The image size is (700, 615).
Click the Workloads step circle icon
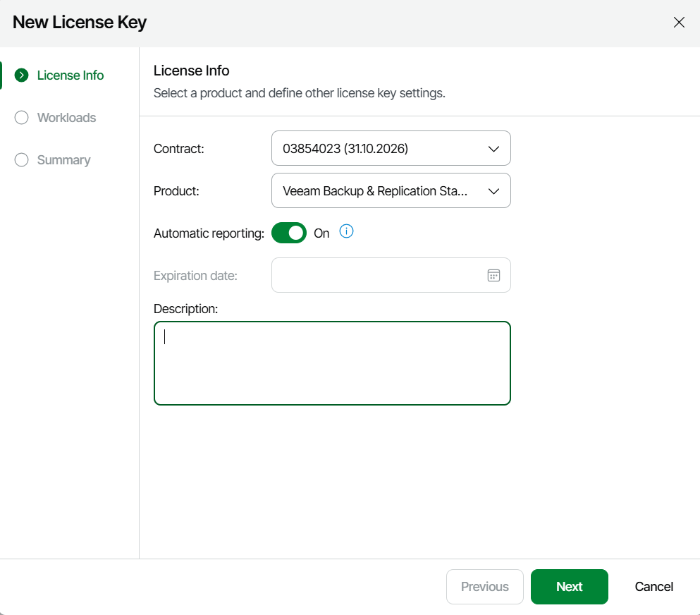(22, 118)
